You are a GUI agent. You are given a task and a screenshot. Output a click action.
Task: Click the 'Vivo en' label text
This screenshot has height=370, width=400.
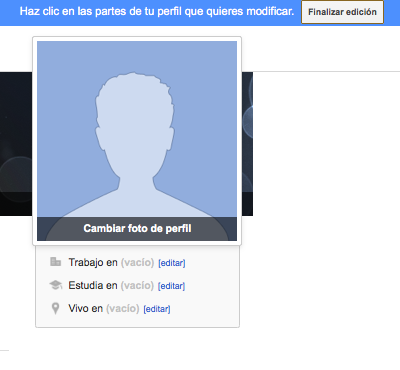pos(86,309)
